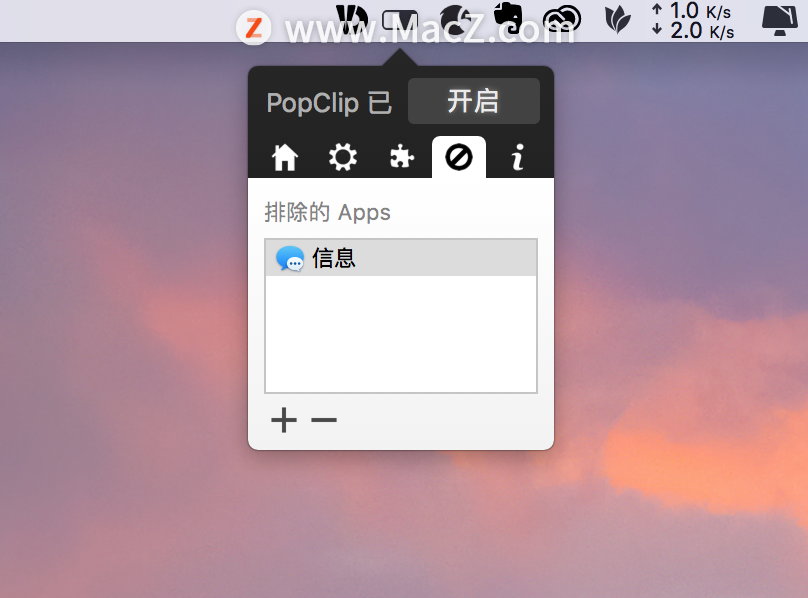This screenshot has width=808, height=598.
Task: Click the PopClip menu bar icon
Action: [400, 21]
